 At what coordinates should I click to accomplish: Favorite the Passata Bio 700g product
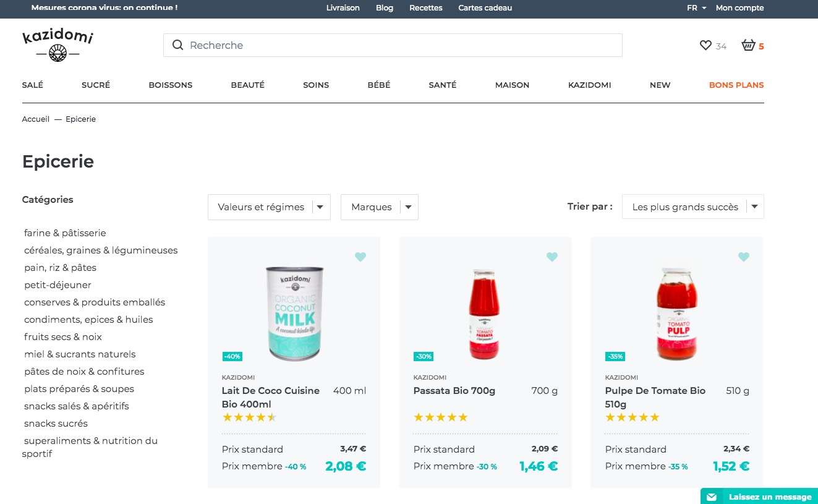pyautogui.click(x=552, y=257)
